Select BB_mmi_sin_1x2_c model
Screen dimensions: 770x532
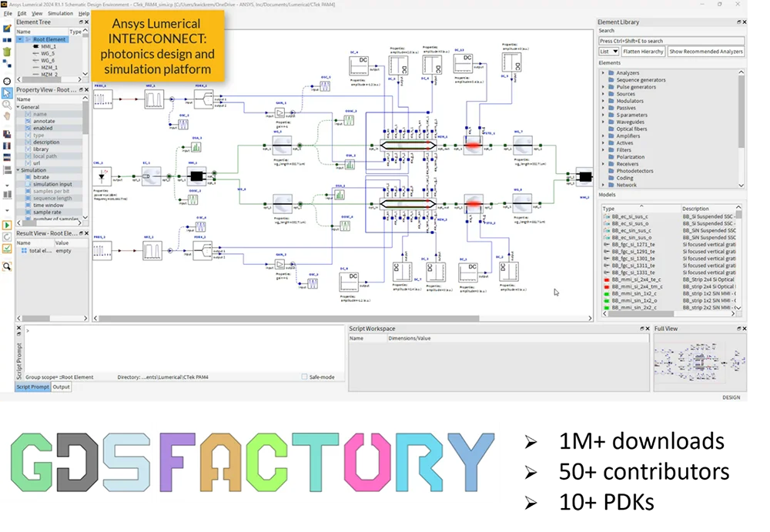[634, 293]
